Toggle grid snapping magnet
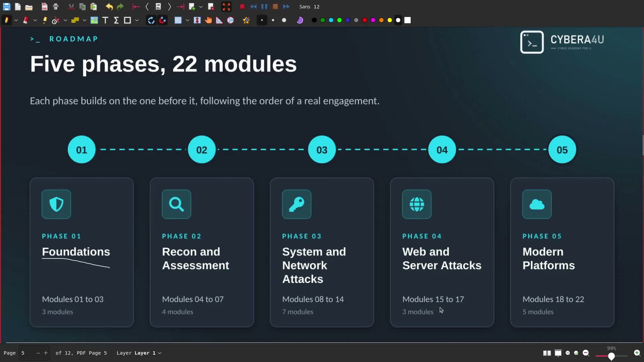 163,20
